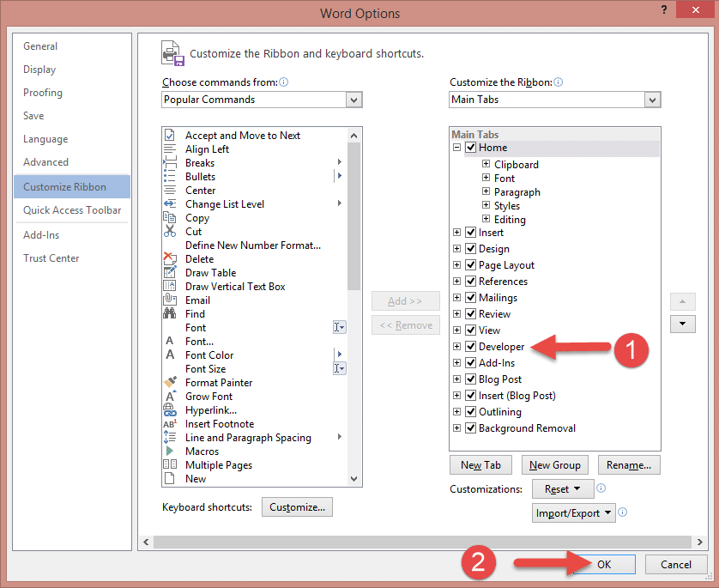Click the Center alignment icon
Viewport: 719px width, 588px height.
pyautogui.click(x=170, y=191)
